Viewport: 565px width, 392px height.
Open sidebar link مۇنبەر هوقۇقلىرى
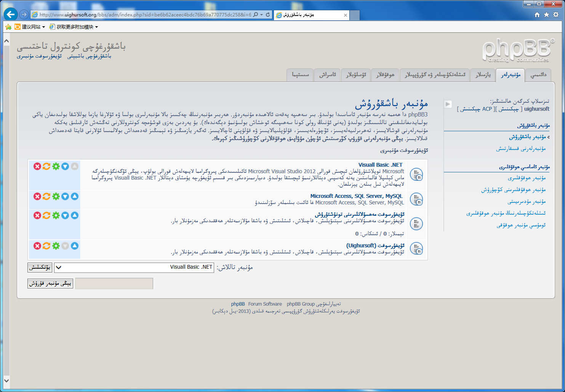527,178
